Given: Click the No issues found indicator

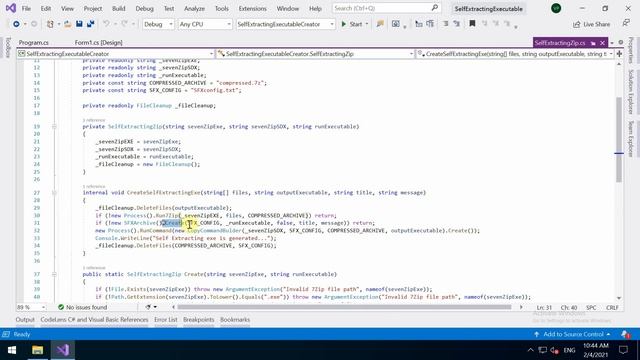Looking at the screenshot, I should click(x=82, y=307).
